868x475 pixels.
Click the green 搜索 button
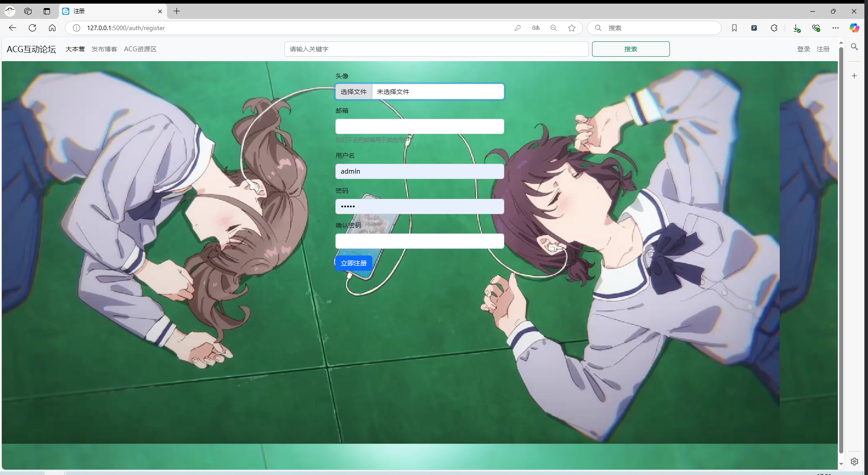(631, 49)
